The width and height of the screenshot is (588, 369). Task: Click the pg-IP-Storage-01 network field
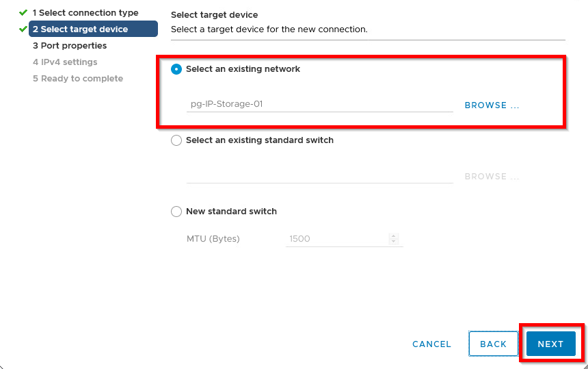coord(320,104)
